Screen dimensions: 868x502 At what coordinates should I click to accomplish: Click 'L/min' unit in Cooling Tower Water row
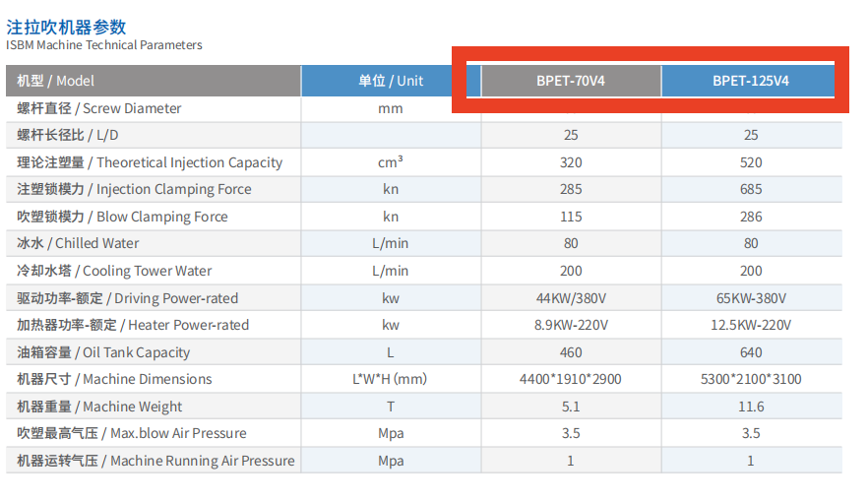click(x=391, y=272)
